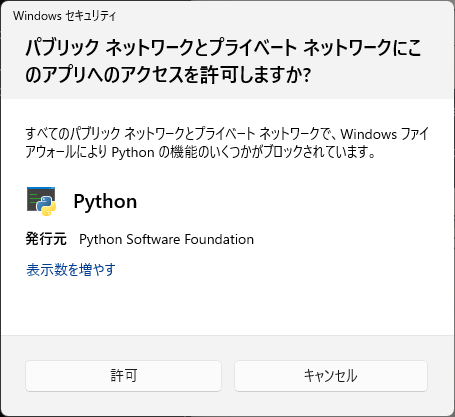Image resolution: width=455 pixels, height=417 pixels.
Task: Click the Python app icon
Action: 41,201
